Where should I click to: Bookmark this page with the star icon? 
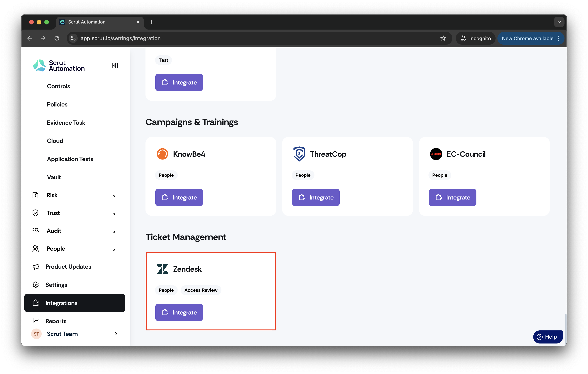coord(443,38)
